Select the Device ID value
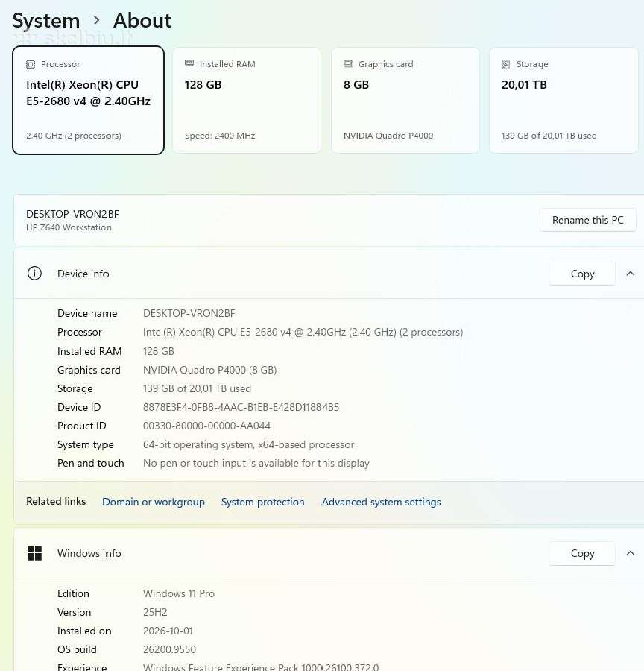This screenshot has width=644, height=671. 241,407
